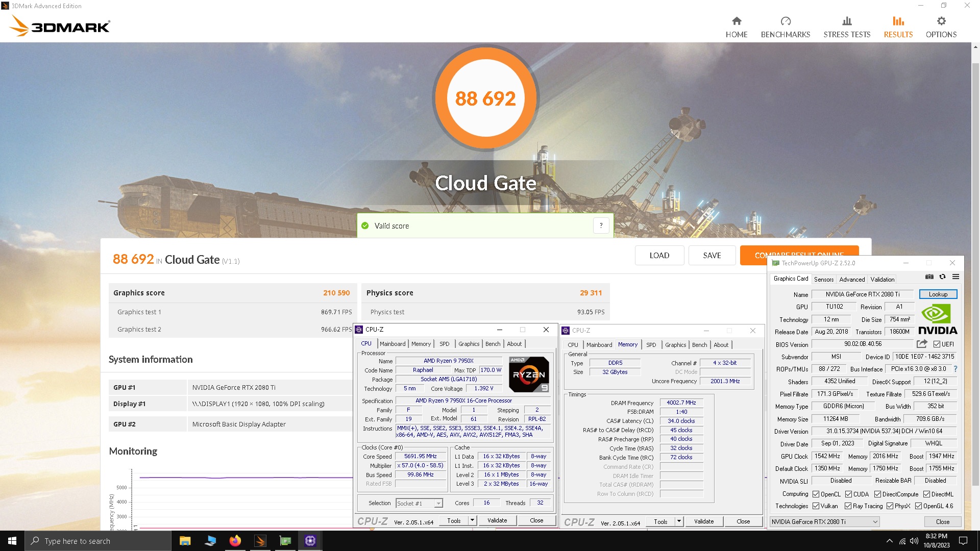The width and height of the screenshot is (980, 551).
Task: Open the Benchmarks section
Action: pyautogui.click(x=786, y=27)
